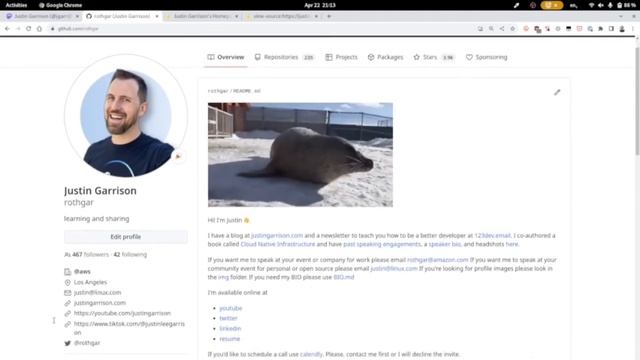Screen dimensions: 640x360
Task: Open the speaker bio link
Action: [x=444, y=244]
